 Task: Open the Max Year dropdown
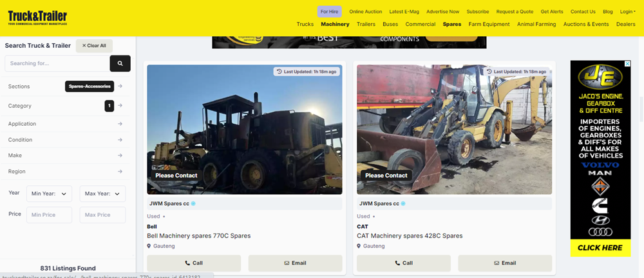pyautogui.click(x=102, y=194)
